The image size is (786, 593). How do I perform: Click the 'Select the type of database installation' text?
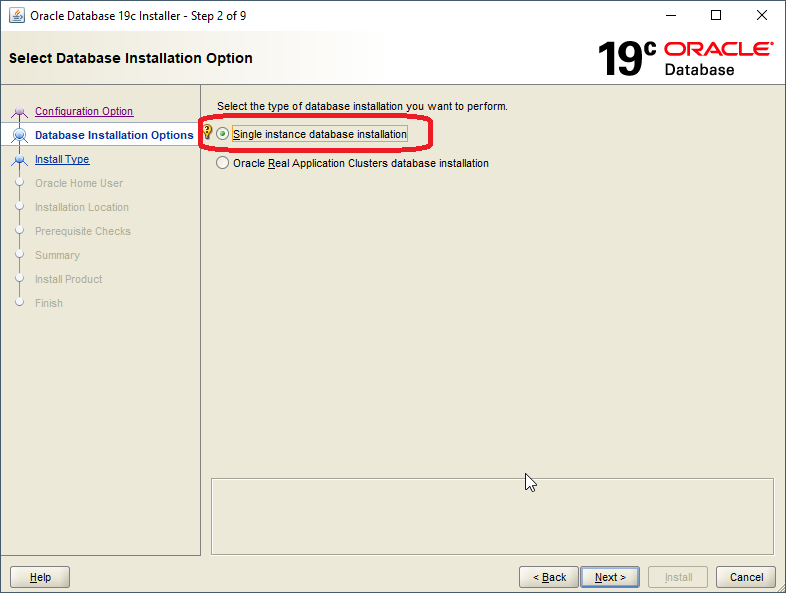click(362, 106)
